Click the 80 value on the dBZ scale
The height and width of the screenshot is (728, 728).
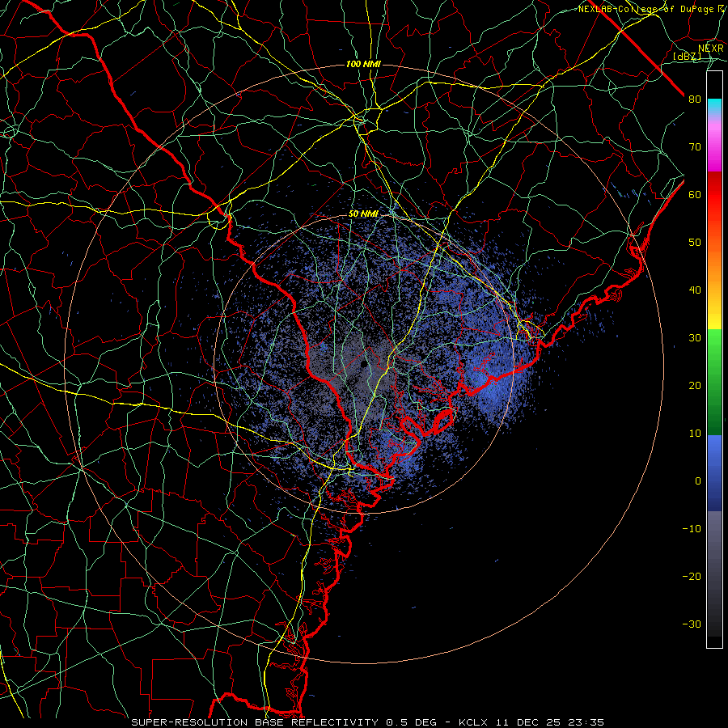(x=695, y=99)
